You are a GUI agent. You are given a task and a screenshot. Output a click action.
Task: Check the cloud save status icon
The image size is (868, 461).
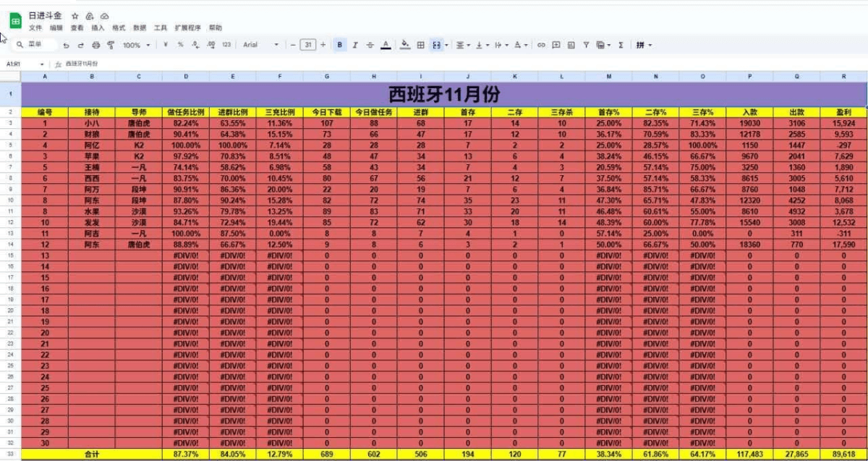click(104, 15)
